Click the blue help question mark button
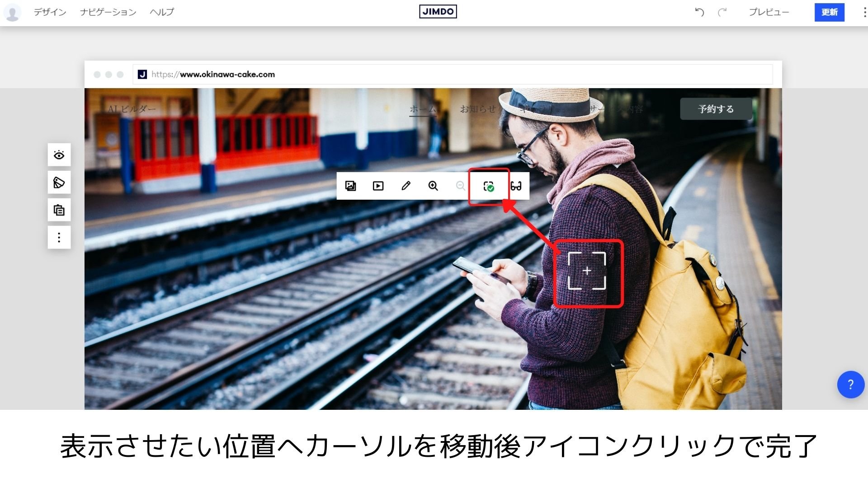Image resolution: width=868 pixels, height=488 pixels. click(x=850, y=385)
